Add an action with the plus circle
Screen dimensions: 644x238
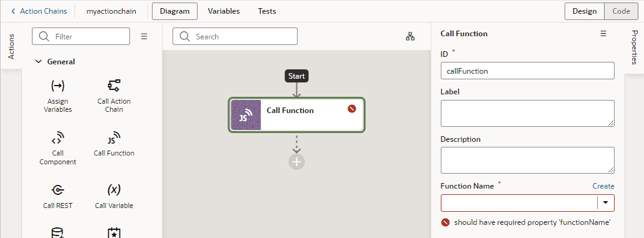coord(296,162)
